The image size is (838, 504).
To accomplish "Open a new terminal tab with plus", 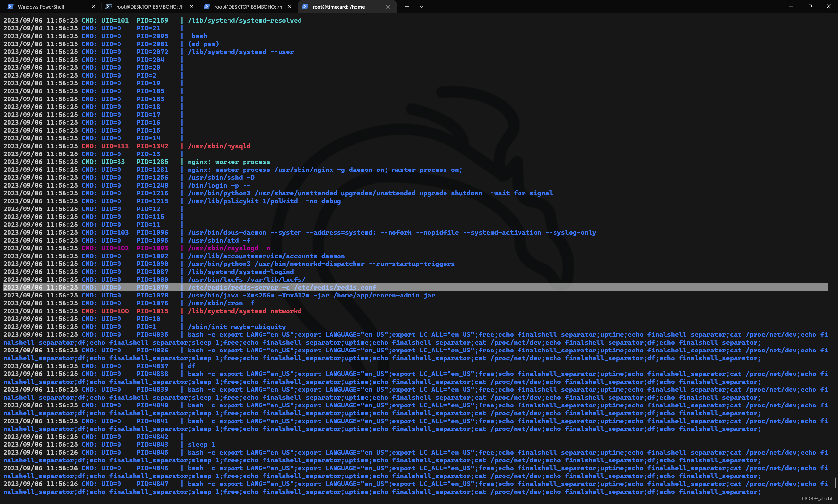I will (x=407, y=7).
